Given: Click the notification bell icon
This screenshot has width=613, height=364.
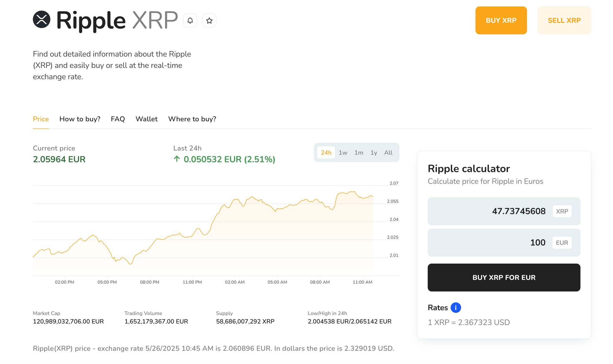Looking at the screenshot, I should click(190, 20).
